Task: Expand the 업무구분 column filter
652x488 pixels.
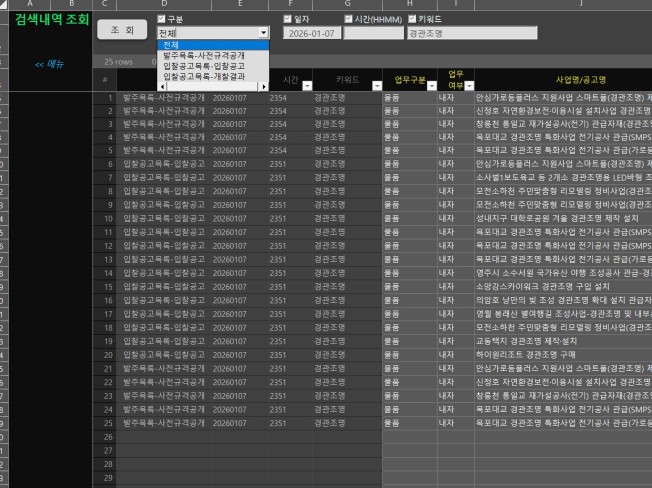Action: 431,87
